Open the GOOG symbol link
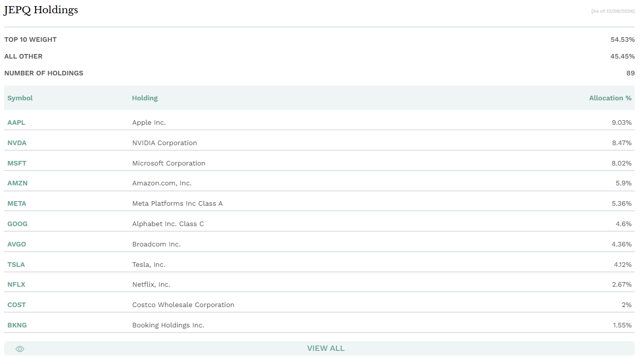Image resolution: width=644 pixels, height=359 pixels. click(x=17, y=224)
